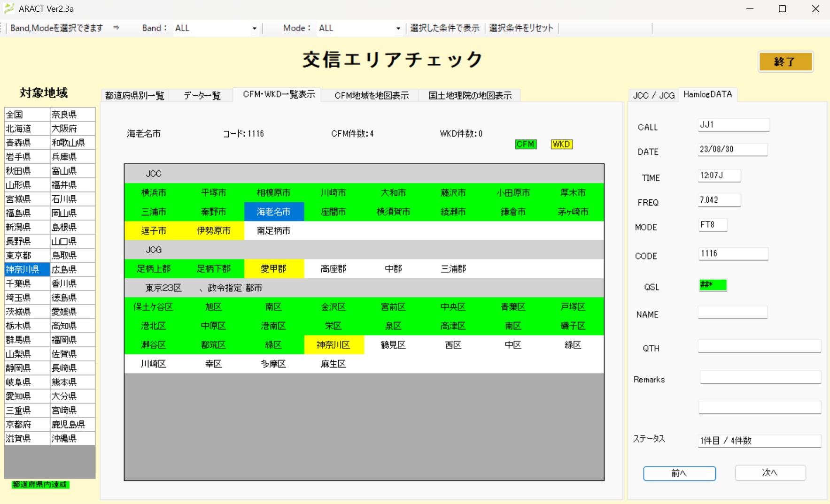Click the green CFM legend swatch
The height and width of the screenshot is (504, 830).
[x=526, y=144]
